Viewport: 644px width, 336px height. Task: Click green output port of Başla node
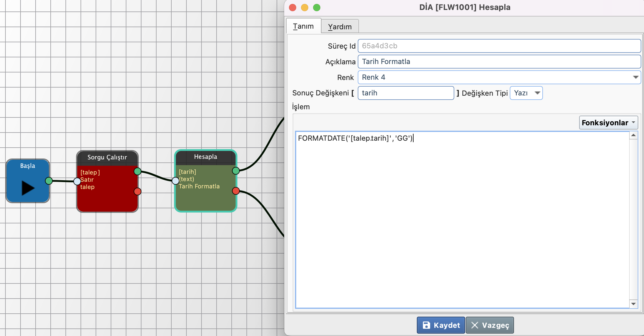point(49,181)
